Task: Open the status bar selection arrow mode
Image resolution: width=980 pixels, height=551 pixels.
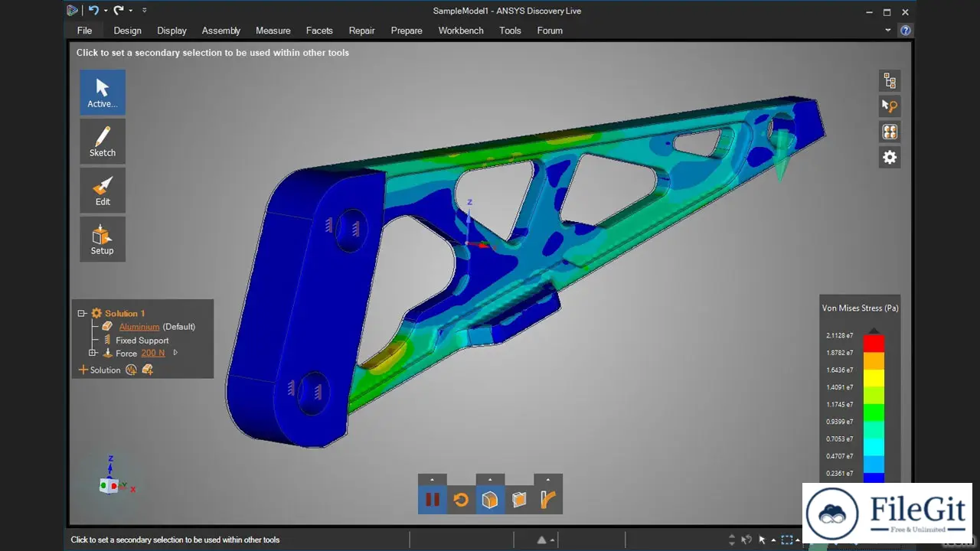Action: coord(763,540)
